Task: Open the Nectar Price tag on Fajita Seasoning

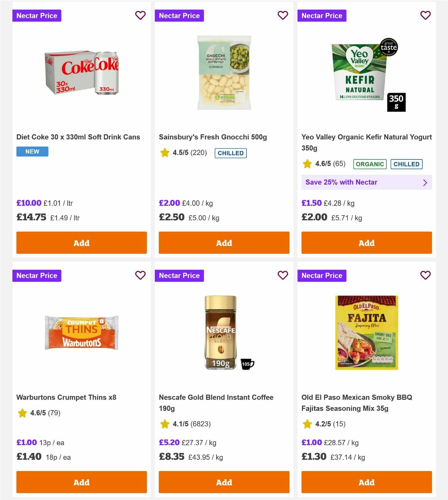Action: point(322,276)
